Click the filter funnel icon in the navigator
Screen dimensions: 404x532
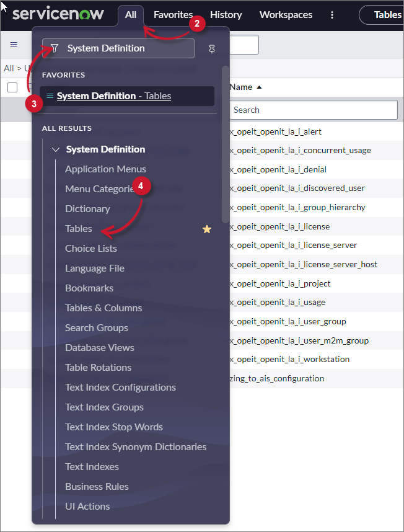[55, 48]
